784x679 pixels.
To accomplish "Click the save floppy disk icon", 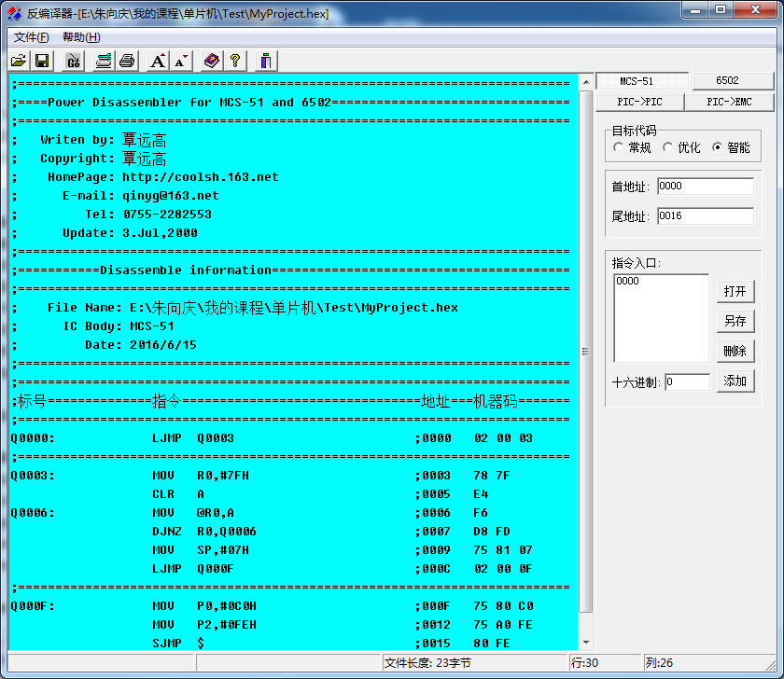I will pyautogui.click(x=42, y=61).
